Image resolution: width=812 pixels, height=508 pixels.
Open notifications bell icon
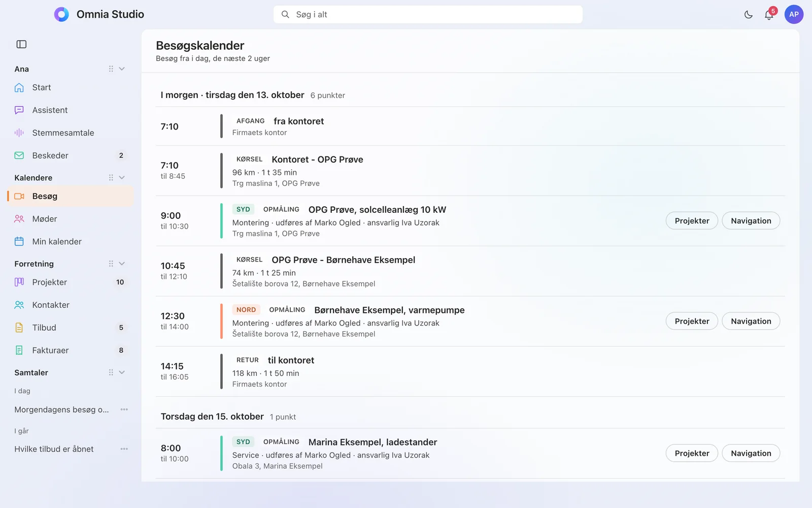[769, 15]
